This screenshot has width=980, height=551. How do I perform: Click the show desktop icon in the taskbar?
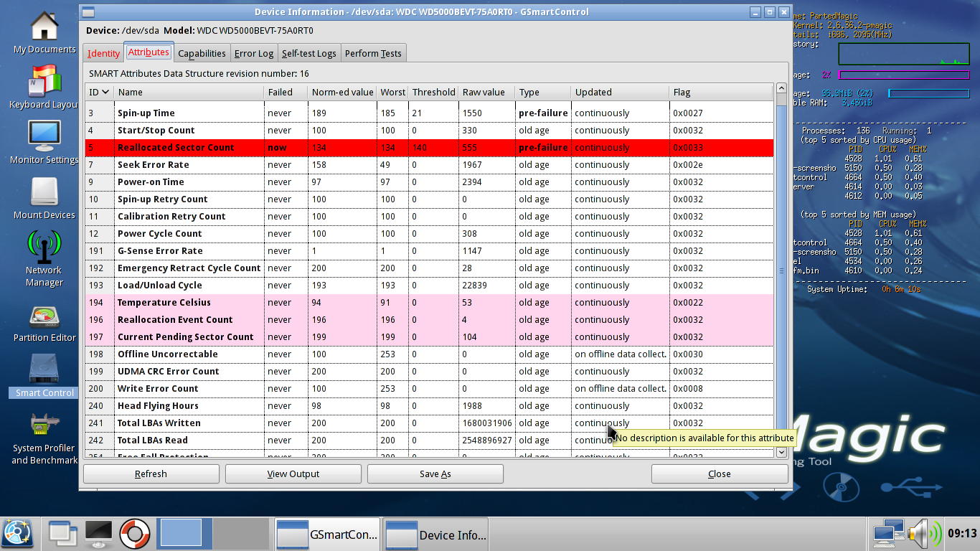click(62, 534)
